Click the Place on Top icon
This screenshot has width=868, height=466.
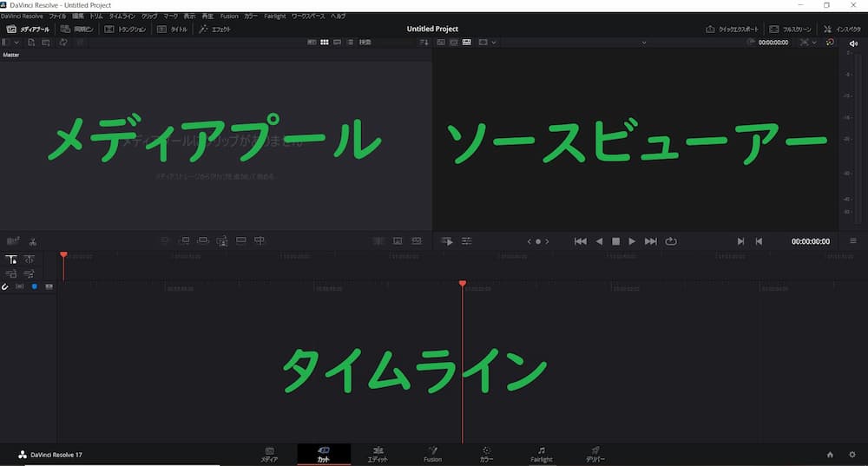click(x=240, y=240)
